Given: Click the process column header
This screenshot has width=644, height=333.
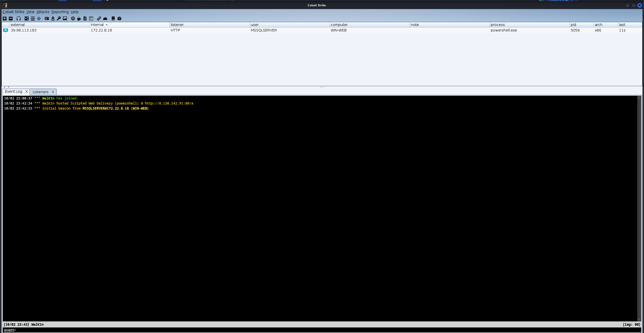Looking at the screenshot, I should (498, 25).
